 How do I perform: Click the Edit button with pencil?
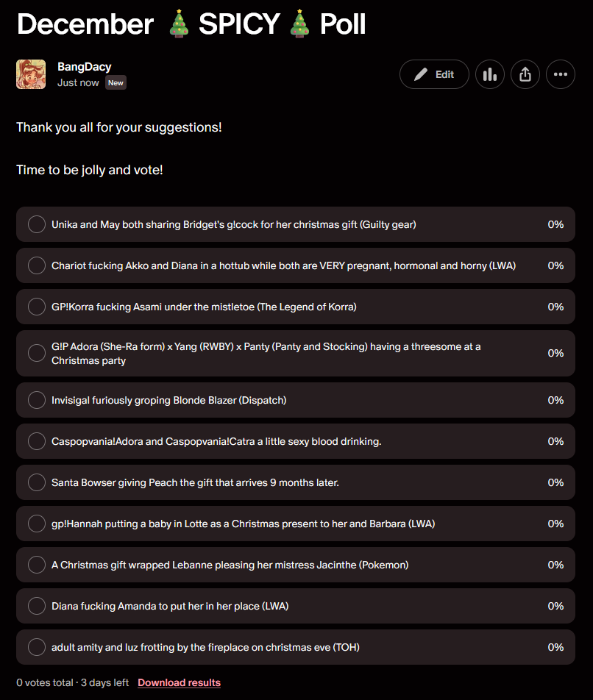434,74
